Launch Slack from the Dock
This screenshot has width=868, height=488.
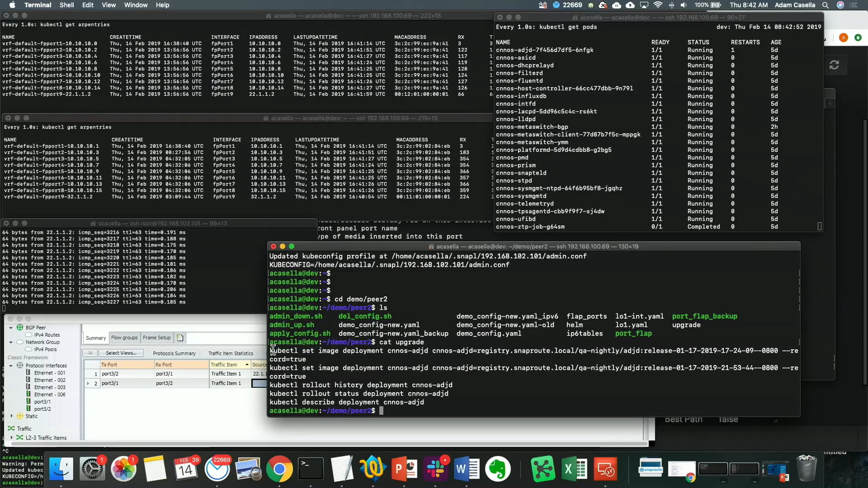click(435, 469)
